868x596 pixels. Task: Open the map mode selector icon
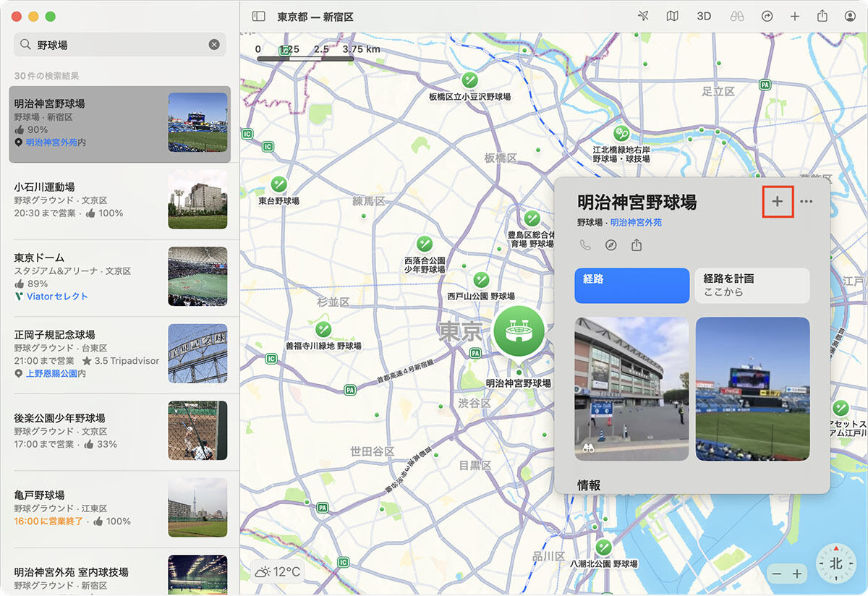(673, 16)
